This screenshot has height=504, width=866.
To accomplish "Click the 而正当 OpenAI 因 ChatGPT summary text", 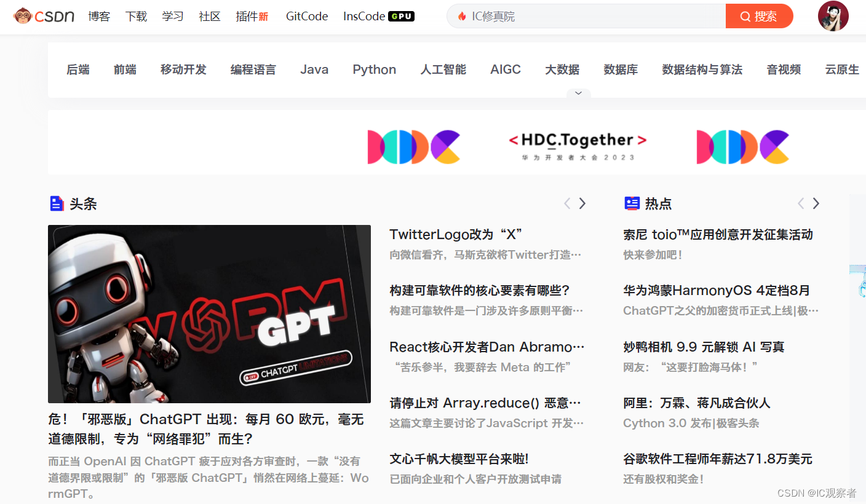I will [x=209, y=478].
